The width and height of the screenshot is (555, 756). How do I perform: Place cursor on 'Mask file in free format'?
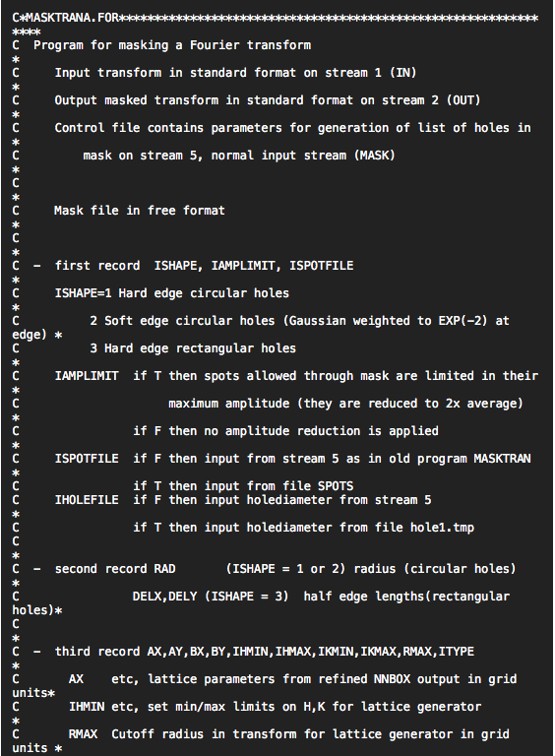pyautogui.click(x=139, y=211)
